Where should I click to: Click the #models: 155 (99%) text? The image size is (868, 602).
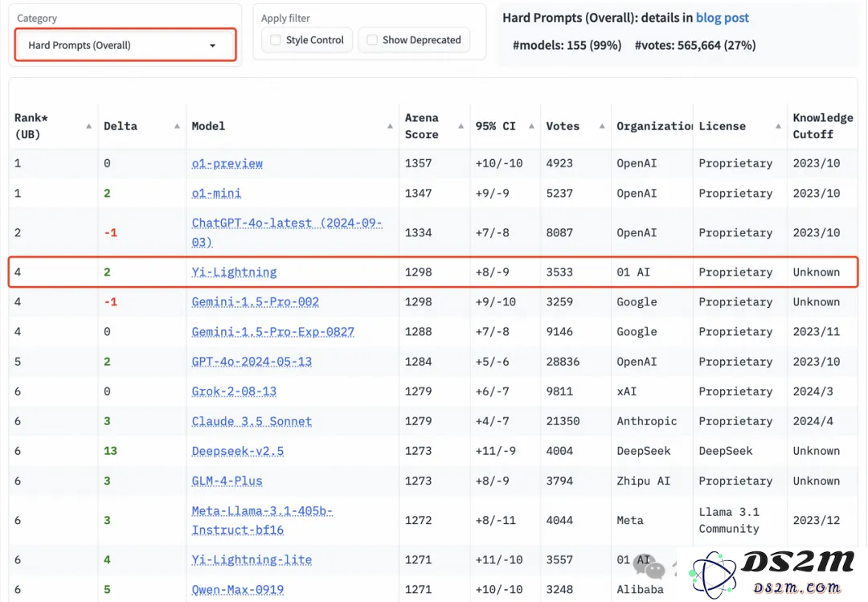(x=567, y=46)
